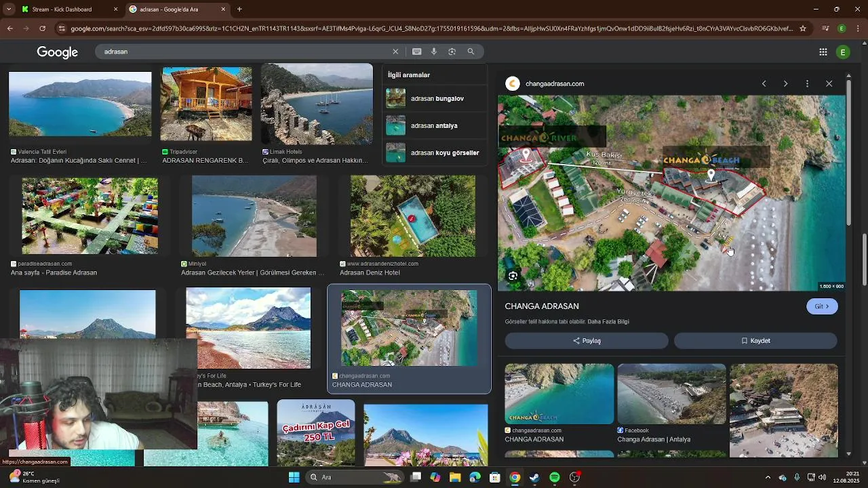The height and width of the screenshot is (488, 868).
Task: Click the Google logo
Action: point(58,52)
